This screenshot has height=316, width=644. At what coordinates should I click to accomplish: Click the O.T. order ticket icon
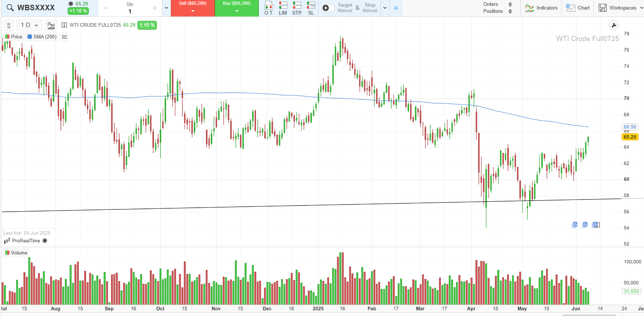point(269,8)
